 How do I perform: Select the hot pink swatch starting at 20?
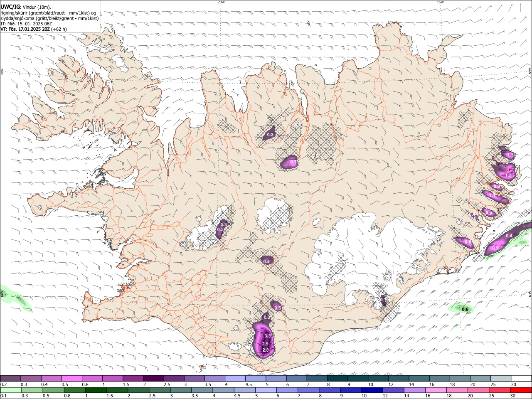478,390
